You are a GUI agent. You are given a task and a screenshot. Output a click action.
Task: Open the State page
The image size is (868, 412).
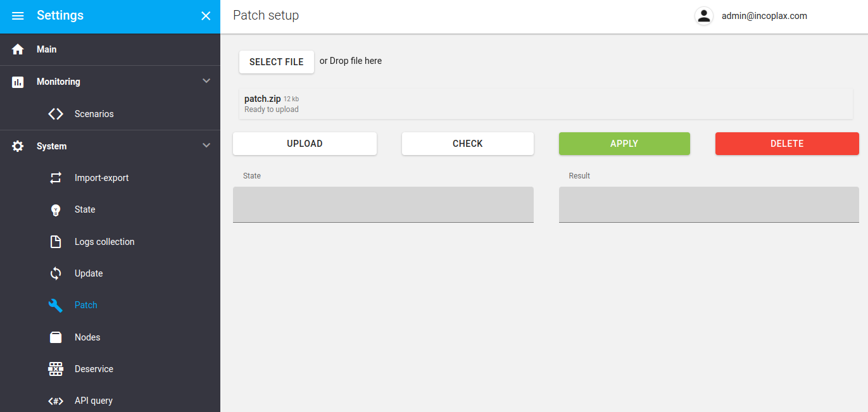[x=110, y=209]
